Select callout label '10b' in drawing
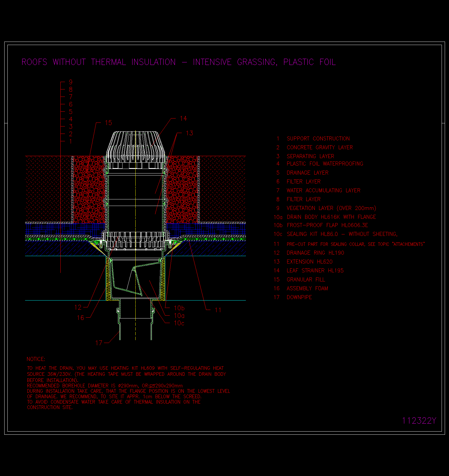 (x=179, y=308)
